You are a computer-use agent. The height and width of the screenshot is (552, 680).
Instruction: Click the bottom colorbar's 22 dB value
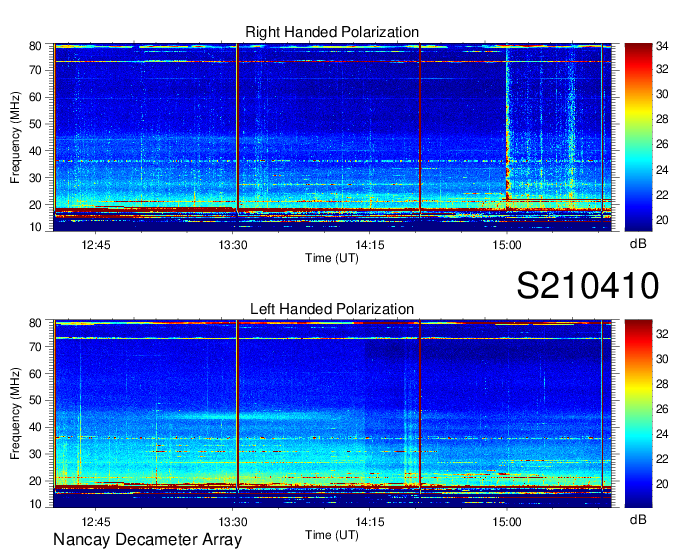[x=662, y=459]
